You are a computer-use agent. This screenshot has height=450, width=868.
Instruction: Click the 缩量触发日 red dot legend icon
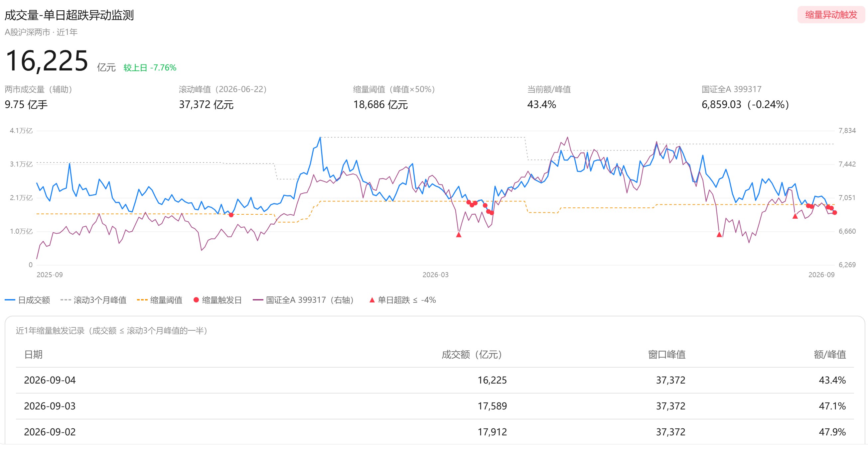pyautogui.click(x=196, y=300)
